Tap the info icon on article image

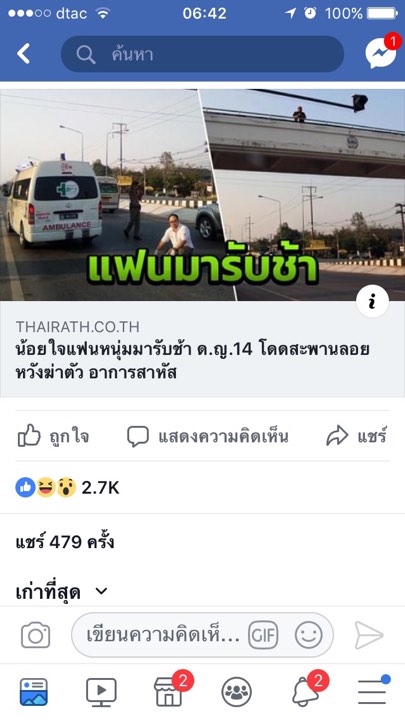pos(372,301)
